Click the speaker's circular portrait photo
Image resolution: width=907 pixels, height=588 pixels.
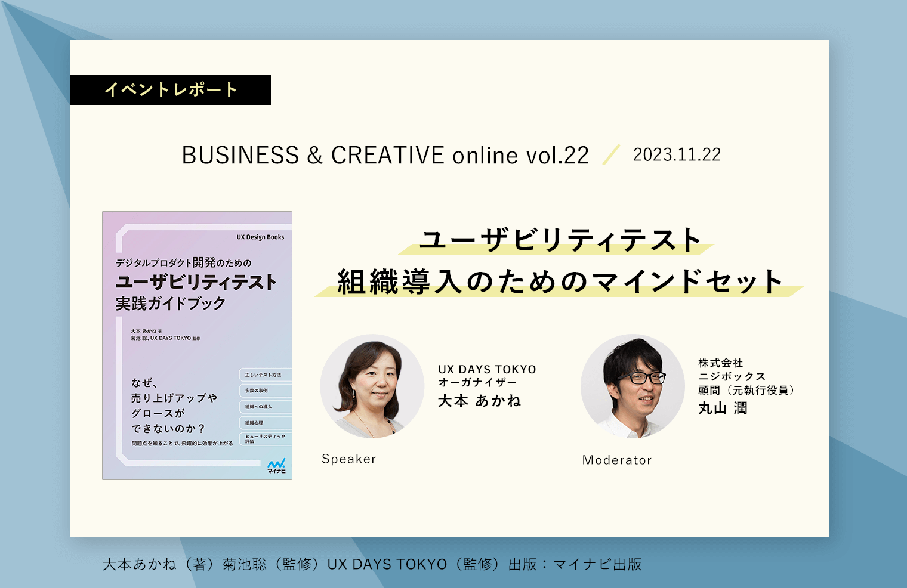[372, 386]
